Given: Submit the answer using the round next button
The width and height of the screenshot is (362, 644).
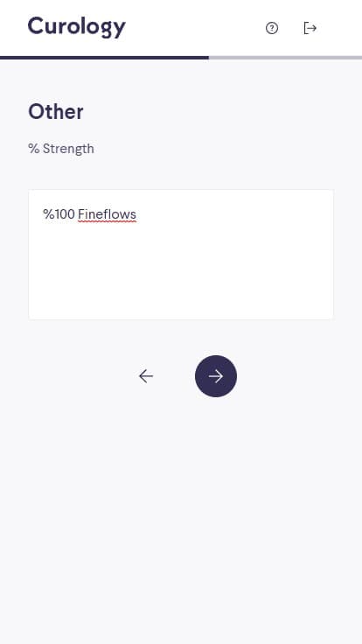Looking at the screenshot, I should tap(216, 375).
